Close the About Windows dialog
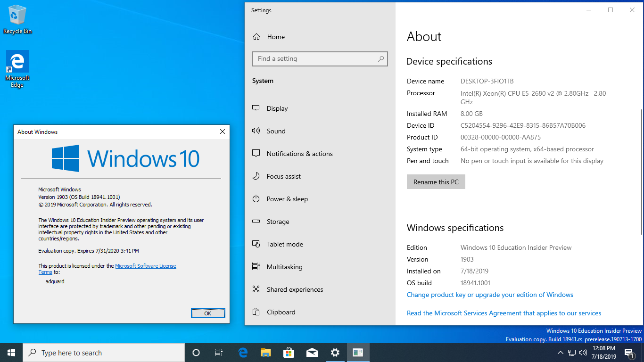 pos(223,132)
